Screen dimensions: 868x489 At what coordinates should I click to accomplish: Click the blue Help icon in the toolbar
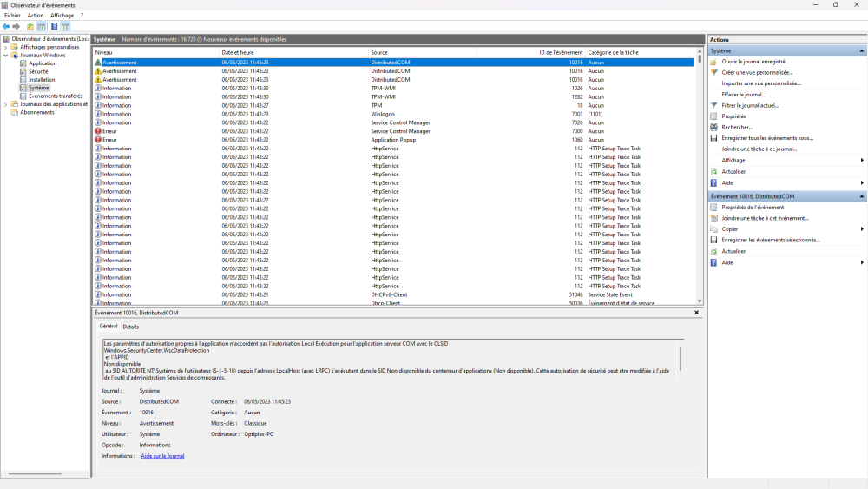pos(54,27)
